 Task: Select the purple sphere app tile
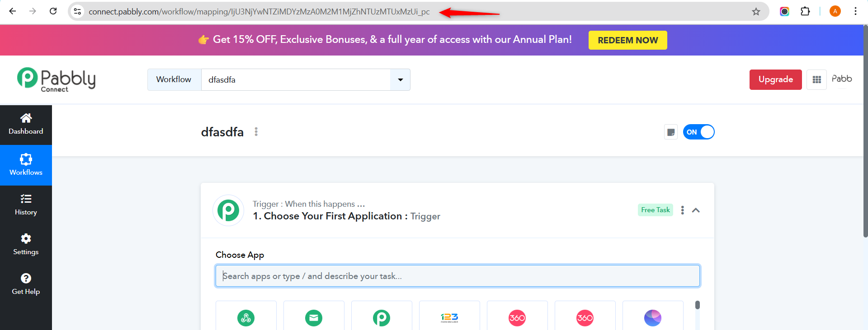click(x=652, y=318)
